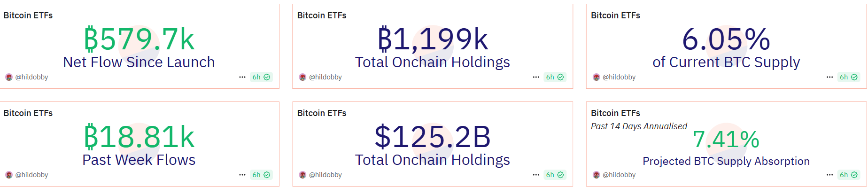Click 6h refresh badge on Net Flow Since Launch card
The width and height of the screenshot is (868, 187).
tap(261, 77)
